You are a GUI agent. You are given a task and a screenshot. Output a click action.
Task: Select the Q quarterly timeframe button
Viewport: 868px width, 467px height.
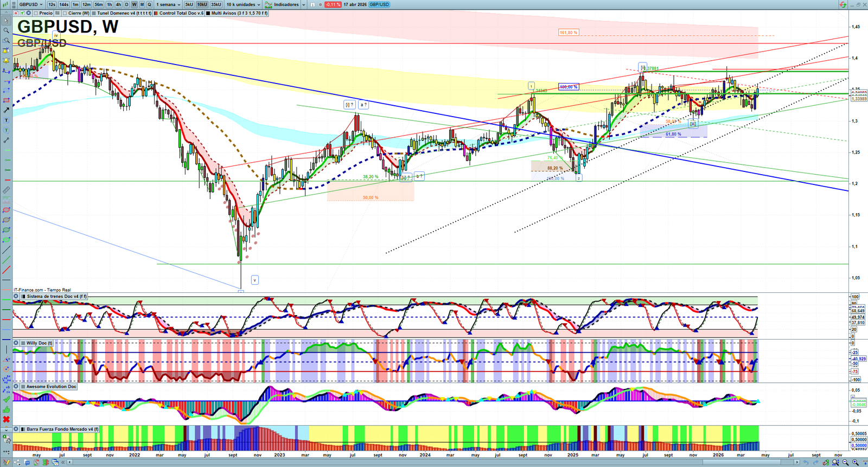pos(149,4)
